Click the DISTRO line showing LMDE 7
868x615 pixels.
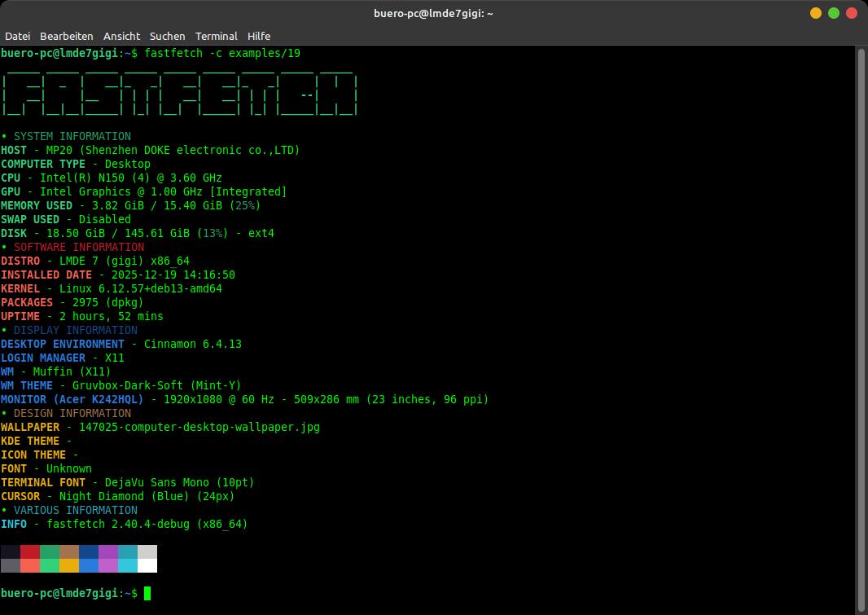[95, 261]
